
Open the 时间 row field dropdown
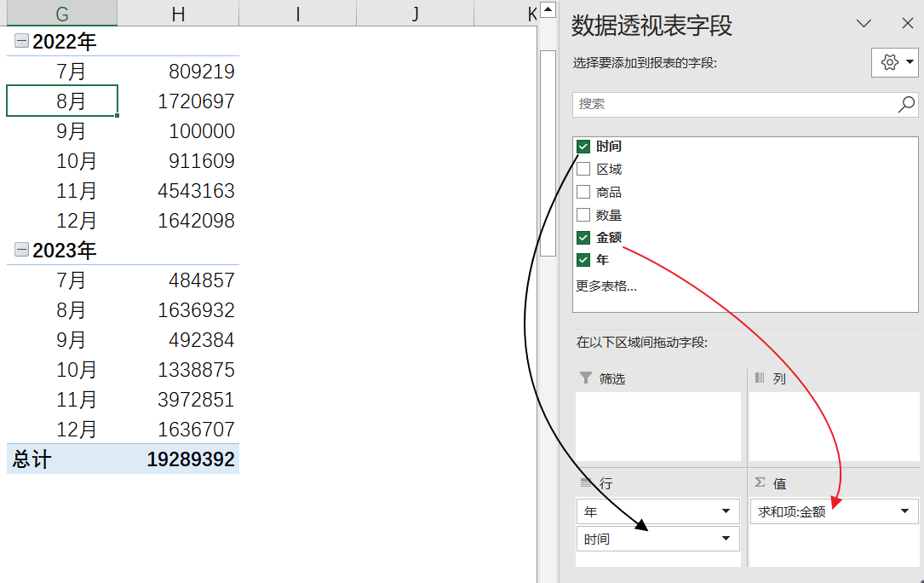[x=726, y=538]
